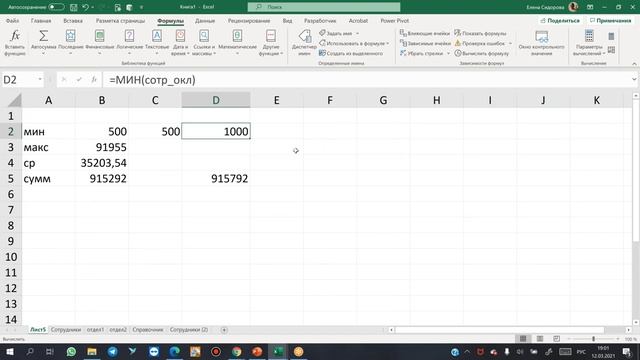
Task: Click the AutoSum sigma icon
Action: (43, 36)
